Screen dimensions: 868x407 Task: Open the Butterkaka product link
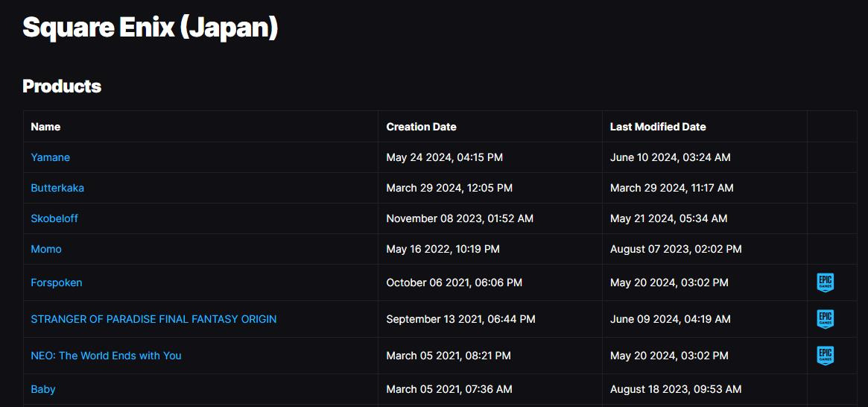point(57,188)
